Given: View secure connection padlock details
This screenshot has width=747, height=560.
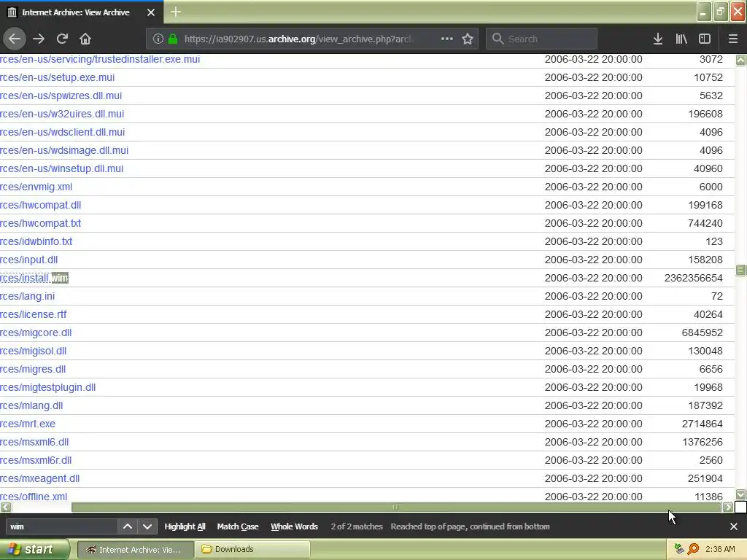Looking at the screenshot, I should click(x=173, y=39).
